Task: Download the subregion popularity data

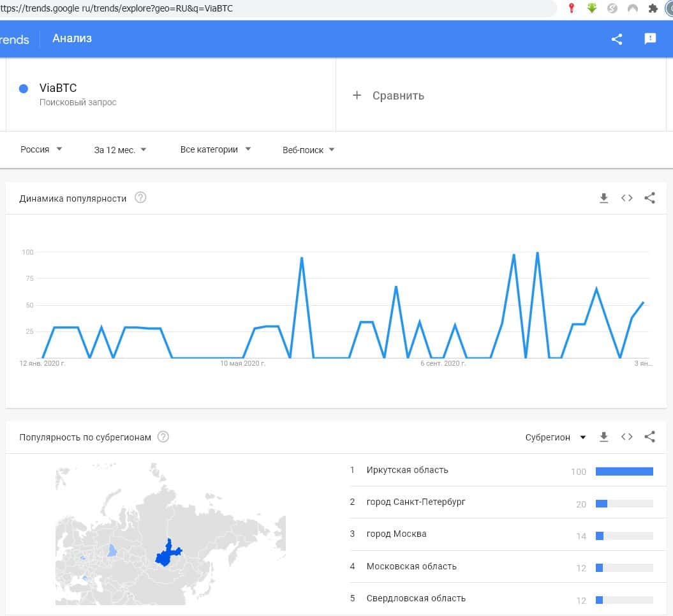Action: tap(604, 437)
